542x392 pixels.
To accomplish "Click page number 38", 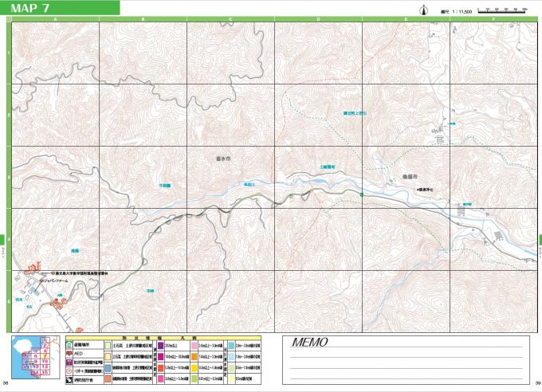I will (x=6, y=382).
